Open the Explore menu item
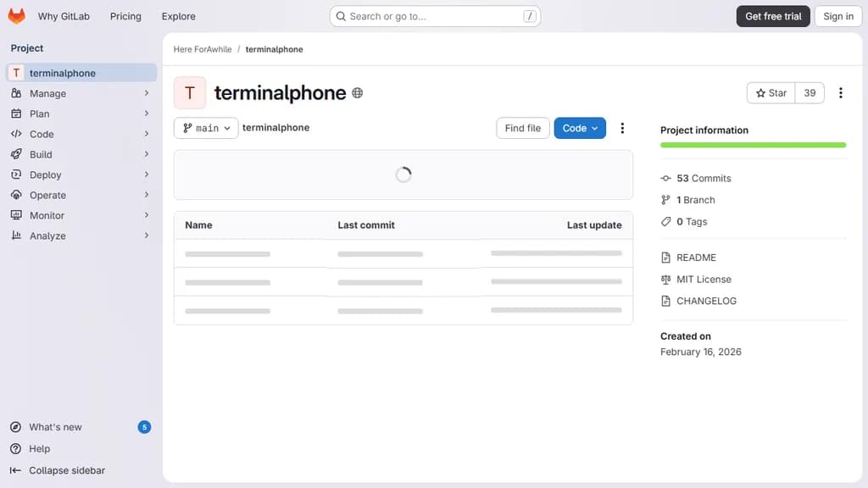The image size is (868, 488). click(178, 15)
